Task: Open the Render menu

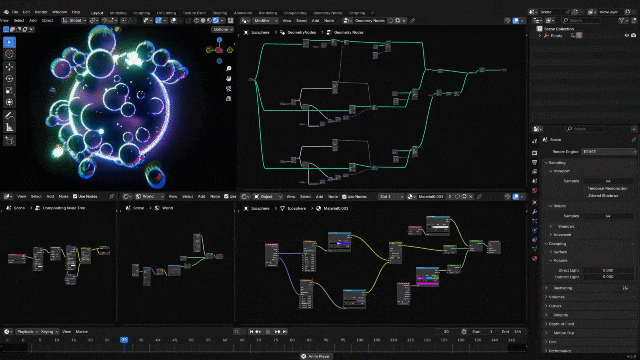Action: pyautogui.click(x=41, y=12)
